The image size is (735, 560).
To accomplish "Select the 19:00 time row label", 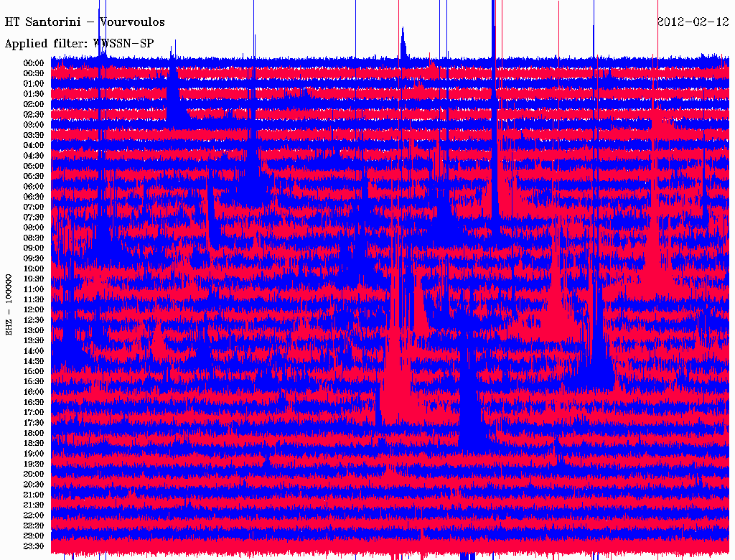I will coord(34,454).
